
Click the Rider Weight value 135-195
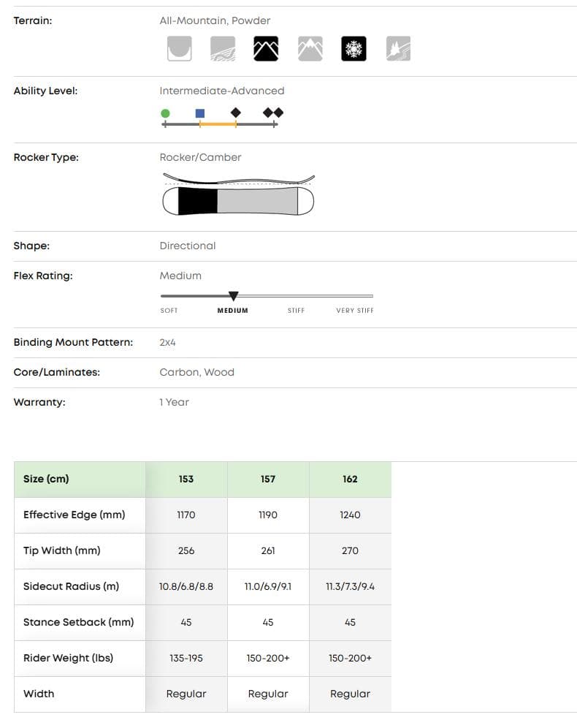pos(186,658)
